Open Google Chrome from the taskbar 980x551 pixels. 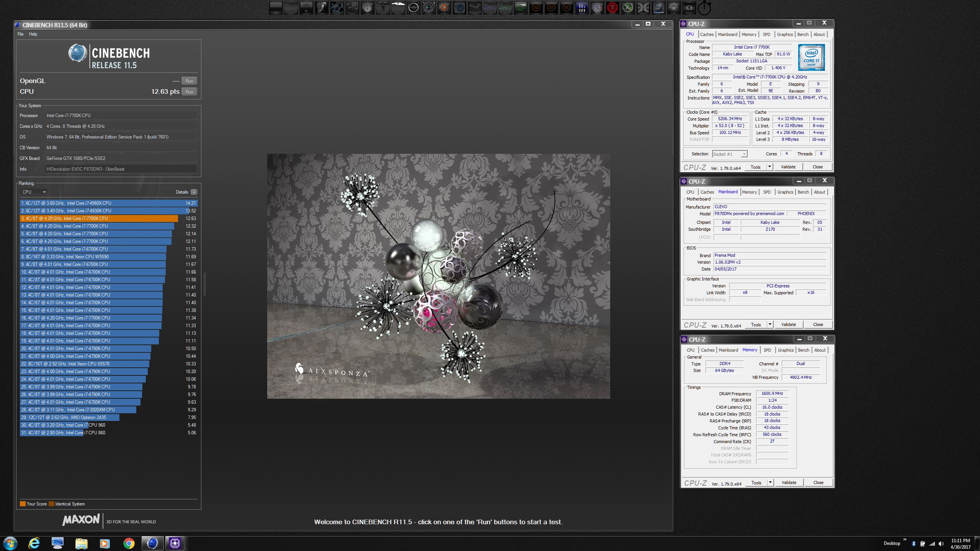point(129,543)
